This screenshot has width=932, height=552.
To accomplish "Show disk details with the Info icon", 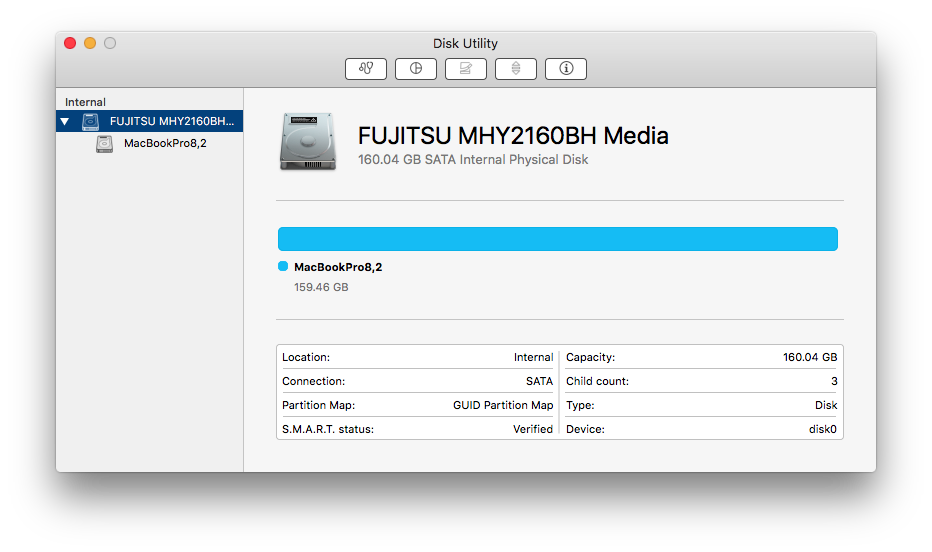I will tap(565, 68).
